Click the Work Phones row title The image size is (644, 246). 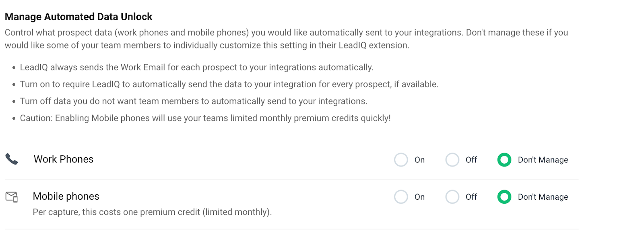point(64,159)
